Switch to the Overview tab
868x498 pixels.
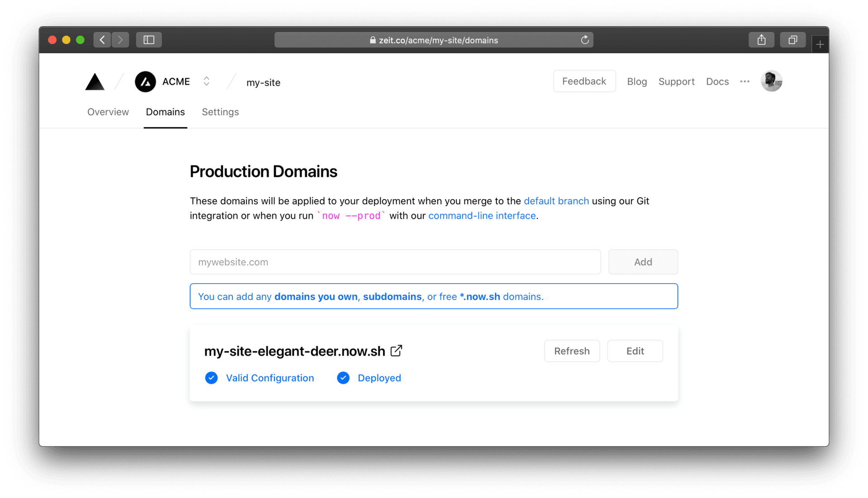point(108,112)
